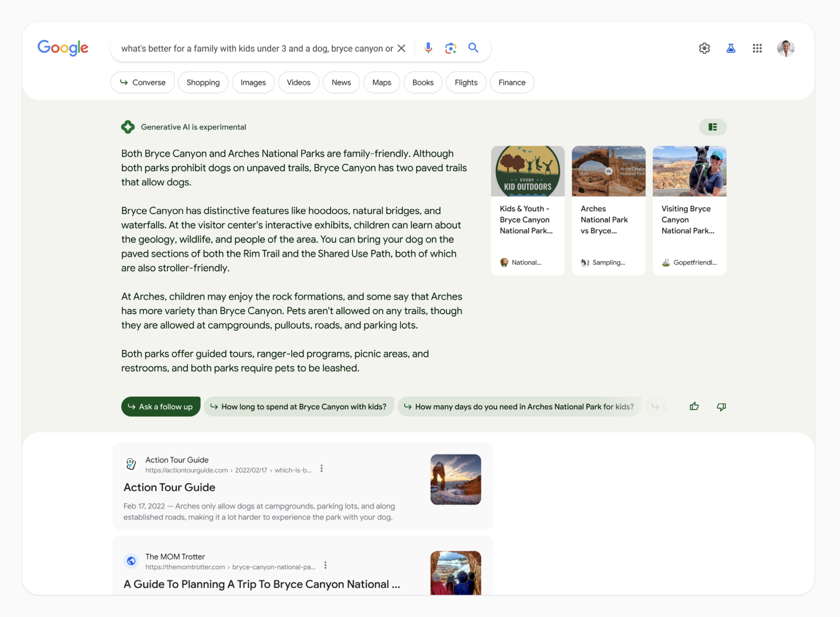Open options for Action Tour Guide result
The height and width of the screenshot is (617, 840).
tap(321, 468)
